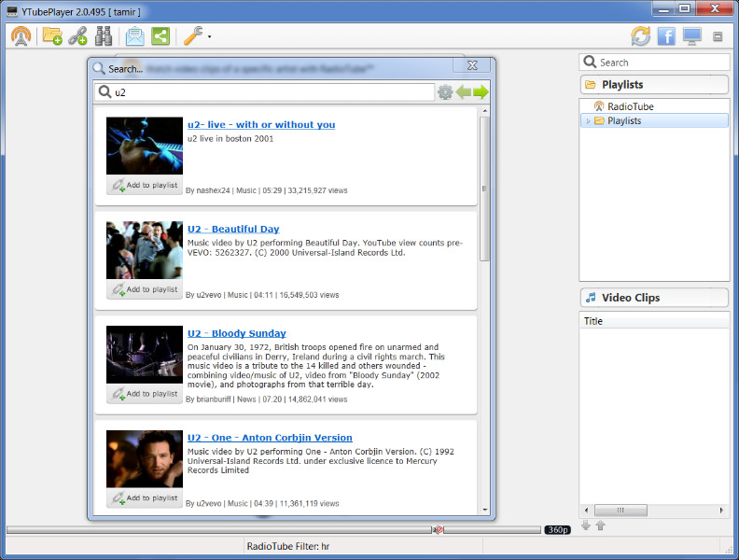Click results scrollbar up arrow

click(x=484, y=111)
